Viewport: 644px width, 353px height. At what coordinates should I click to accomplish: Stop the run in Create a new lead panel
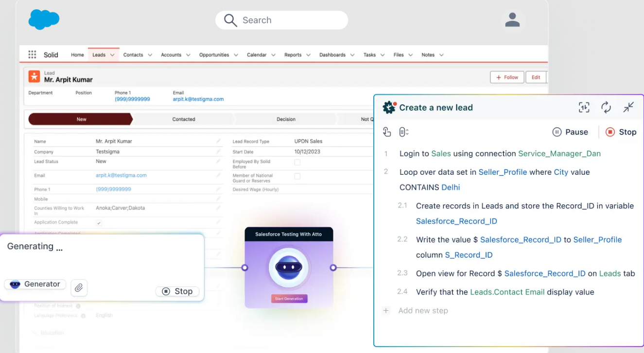(x=621, y=132)
